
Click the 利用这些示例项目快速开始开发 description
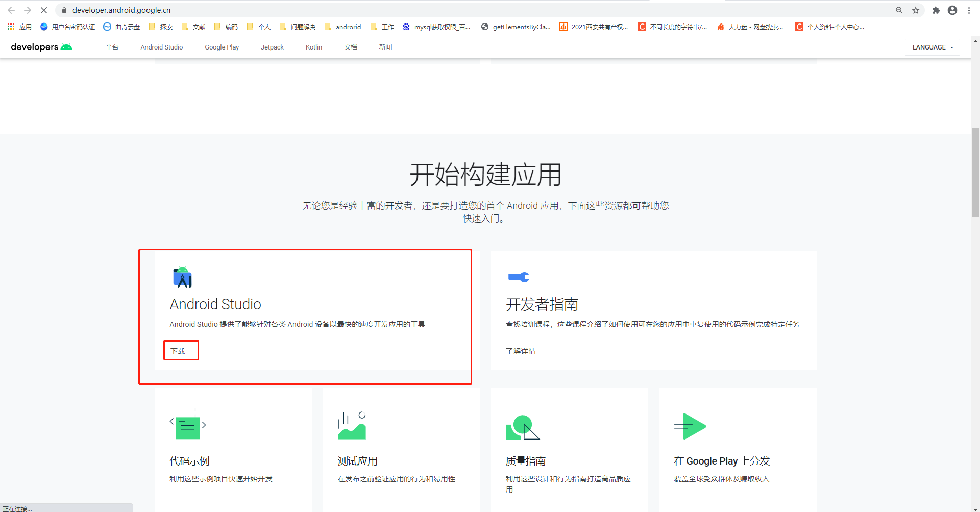[221, 479]
